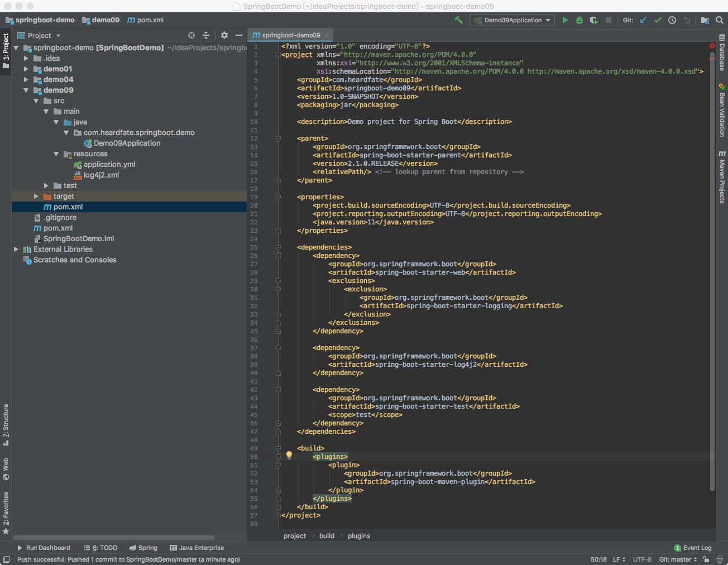Expand the .idea folder
728x565 pixels.
tap(26, 59)
